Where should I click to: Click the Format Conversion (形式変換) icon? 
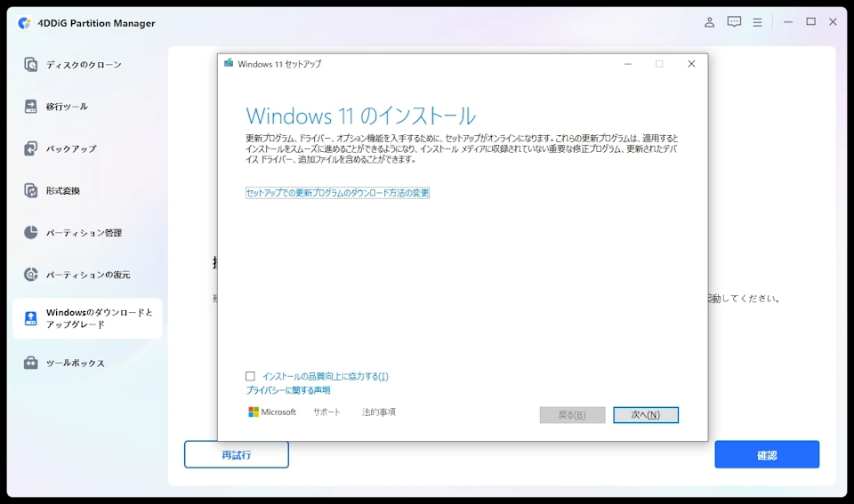31,190
